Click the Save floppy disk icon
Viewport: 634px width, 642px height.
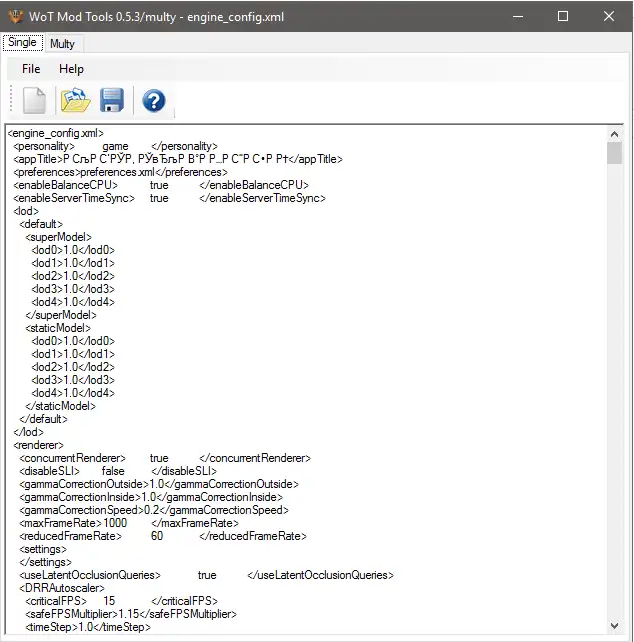[x=112, y=100]
